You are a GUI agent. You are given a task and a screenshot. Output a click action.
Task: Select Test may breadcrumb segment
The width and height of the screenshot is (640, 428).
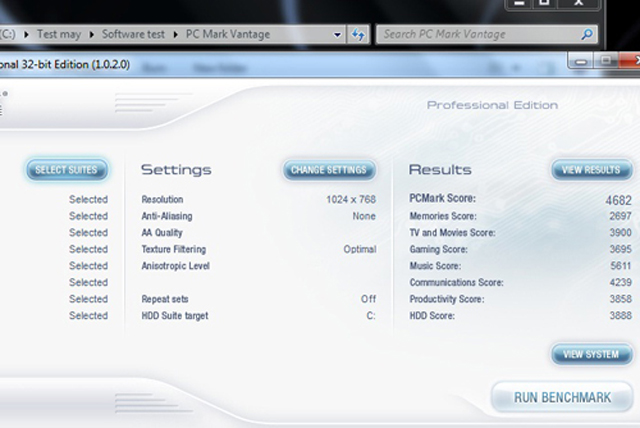click(x=59, y=34)
